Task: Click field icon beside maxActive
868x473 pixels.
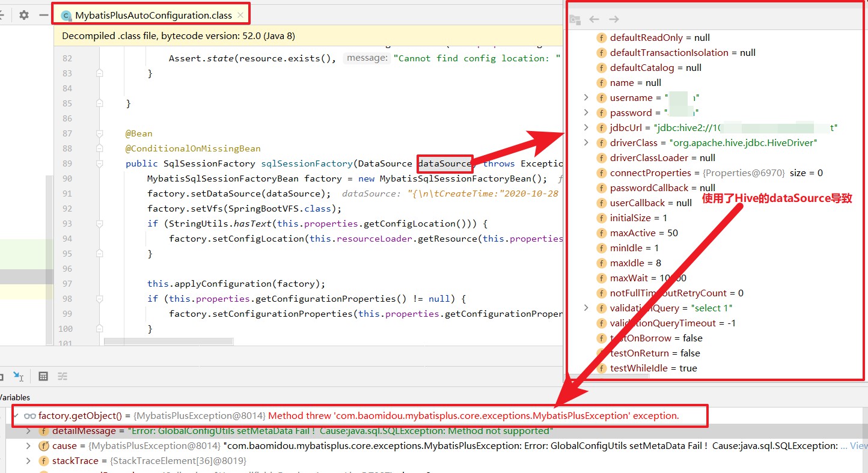Action: pos(601,233)
